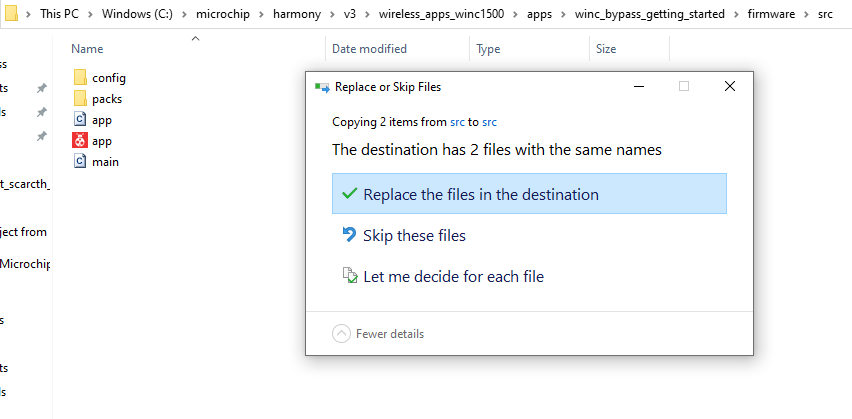Viewport: 852px width, 419px height.
Task: Open the chevron after firmware breadcrumb
Action: tap(807, 15)
